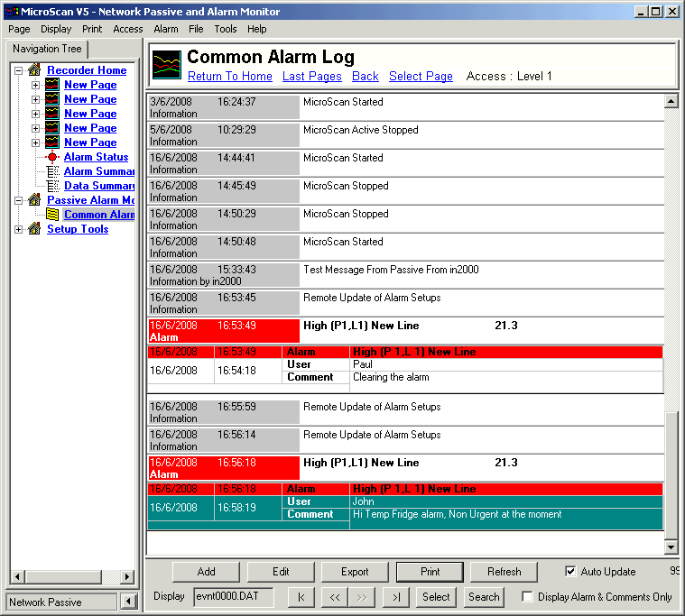Open the File menu
The height and width of the screenshot is (616, 685).
(196, 29)
